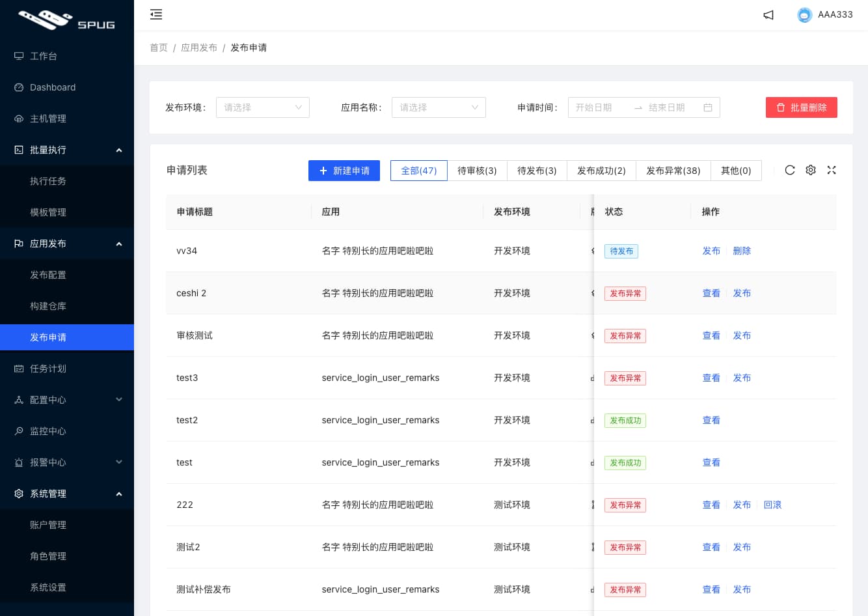868x616 pixels.
Task: Click the red 批量删除 button
Action: [802, 107]
